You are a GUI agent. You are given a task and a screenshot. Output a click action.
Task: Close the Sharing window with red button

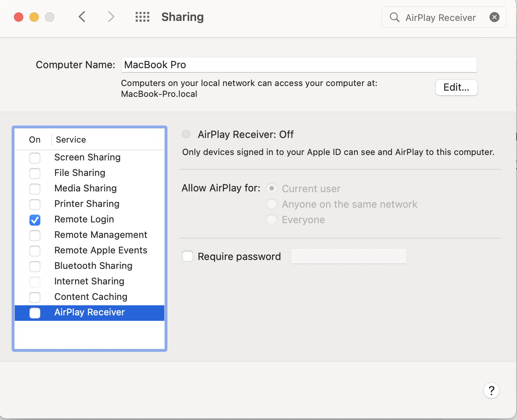click(x=19, y=17)
